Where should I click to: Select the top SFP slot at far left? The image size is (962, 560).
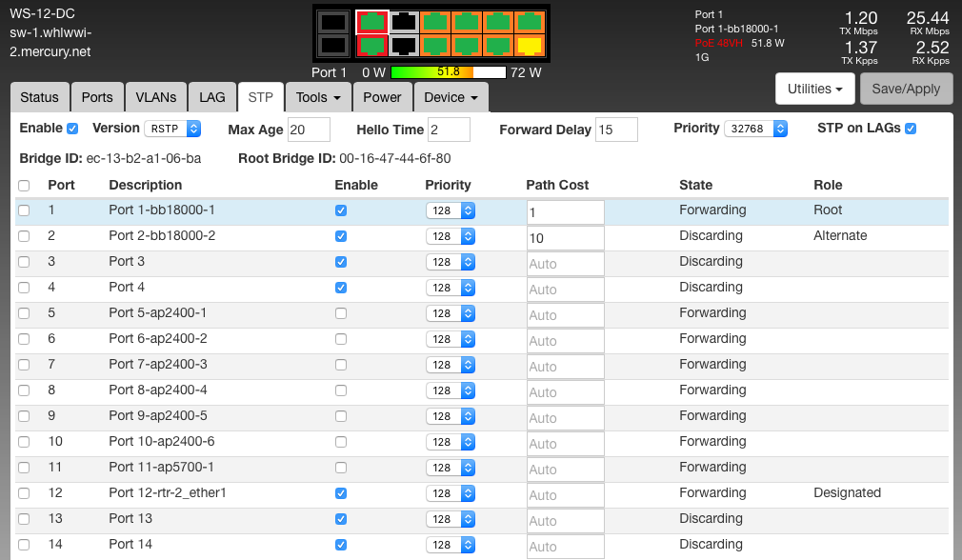pyautogui.click(x=332, y=22)
